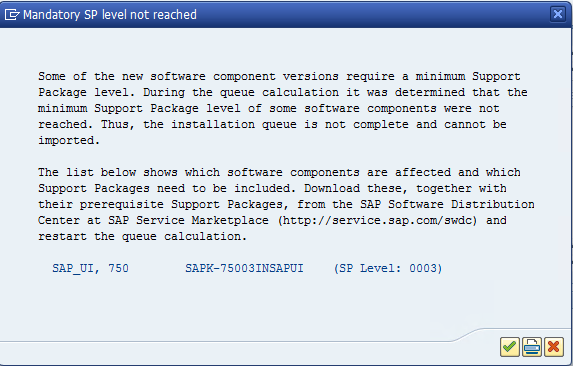Viewport: 573px width, 366px height.
Task: Click the 'Mandatory SP level not reached' title
Action: pyautogui.click(x=110, y=15)
